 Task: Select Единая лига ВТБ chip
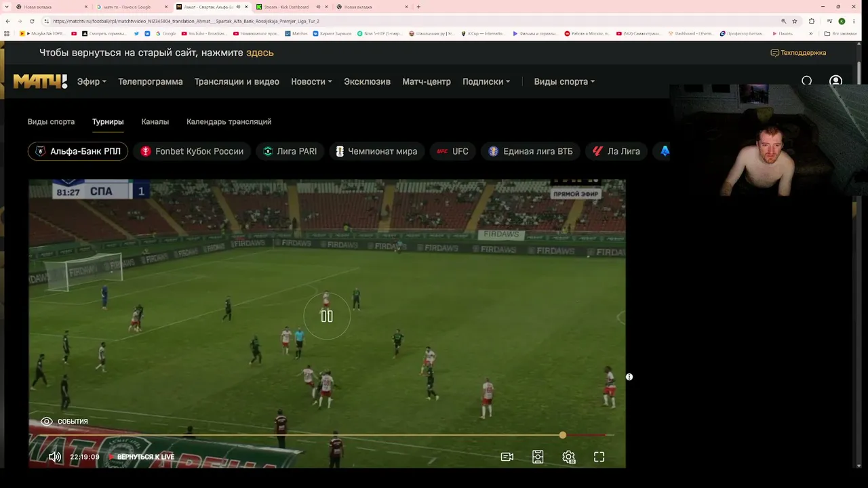[531, 151]
